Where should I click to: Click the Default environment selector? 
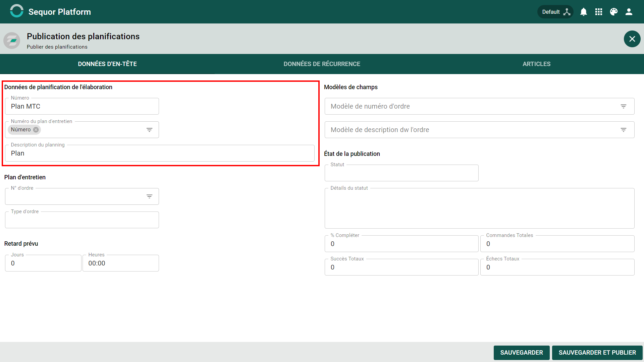(x=555, y=12)
